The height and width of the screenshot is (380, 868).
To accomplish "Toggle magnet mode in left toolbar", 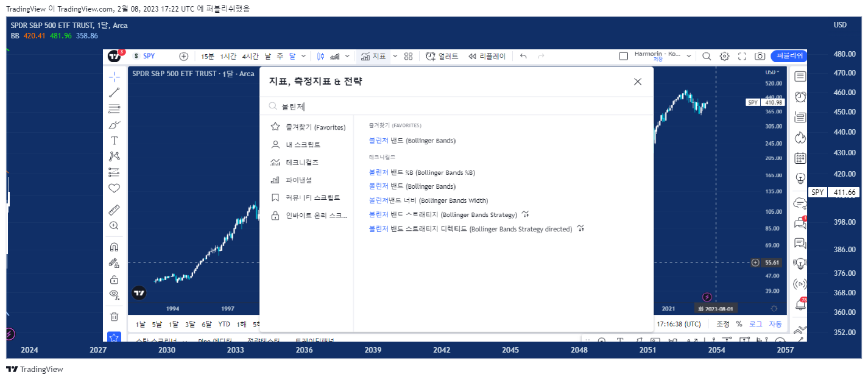I will tap(114, 247).
